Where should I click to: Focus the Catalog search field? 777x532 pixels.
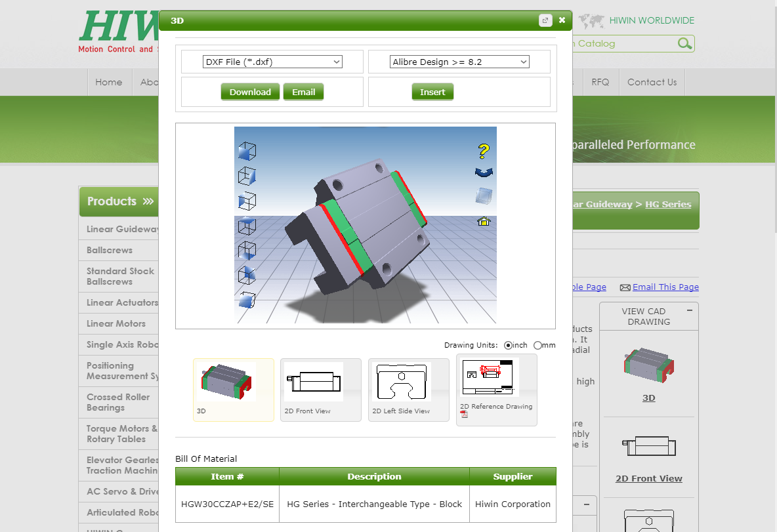(x=623, y=43)
